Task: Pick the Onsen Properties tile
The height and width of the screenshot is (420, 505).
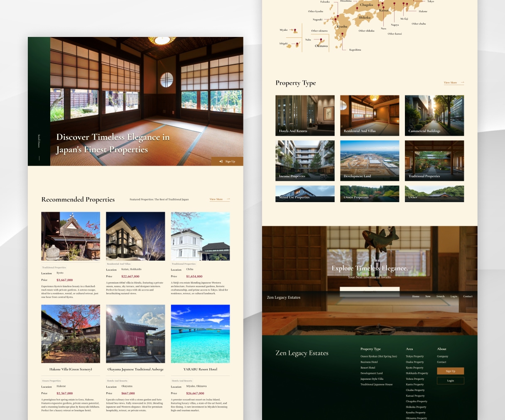Action: click(x=370, y=194)
